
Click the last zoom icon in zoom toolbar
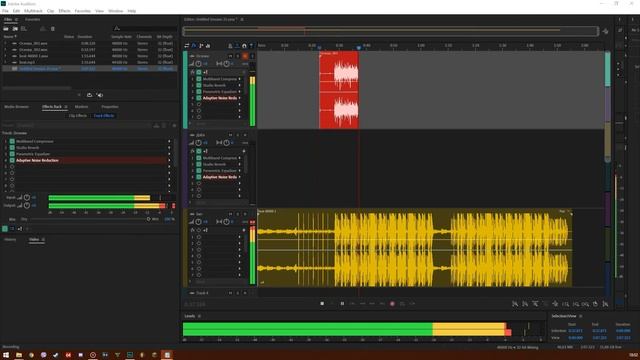[x=605, y=304]
